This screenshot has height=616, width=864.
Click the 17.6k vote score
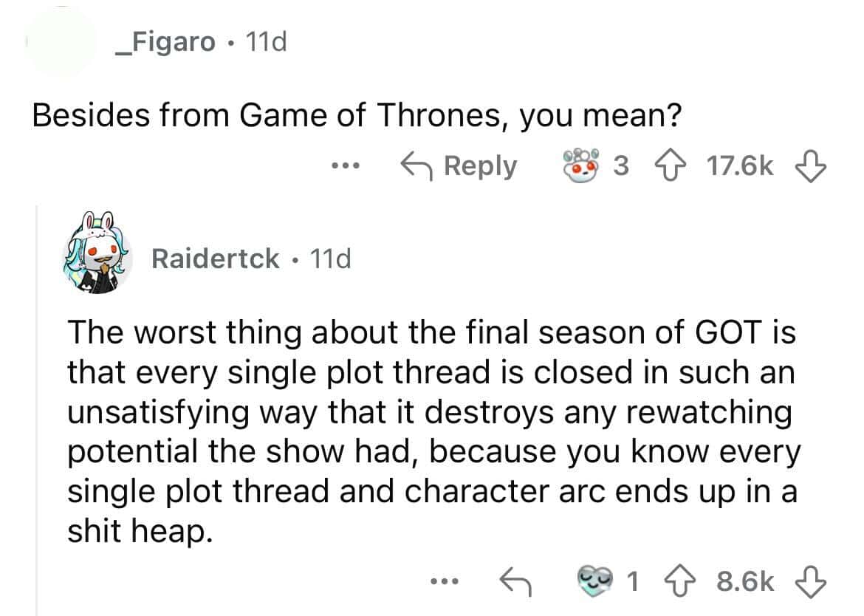[x=740, y=166]
